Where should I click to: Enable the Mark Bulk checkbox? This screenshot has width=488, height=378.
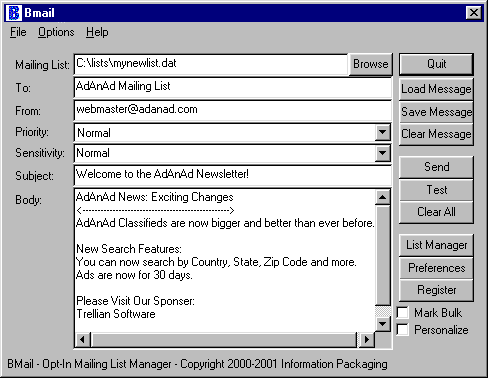click(x=403, y=313)
